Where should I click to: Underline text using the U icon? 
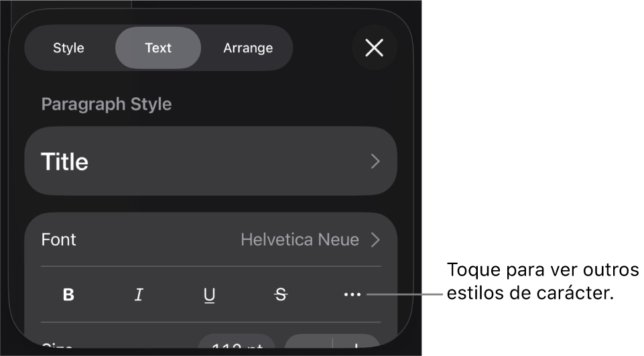click(x=210, y=295)
